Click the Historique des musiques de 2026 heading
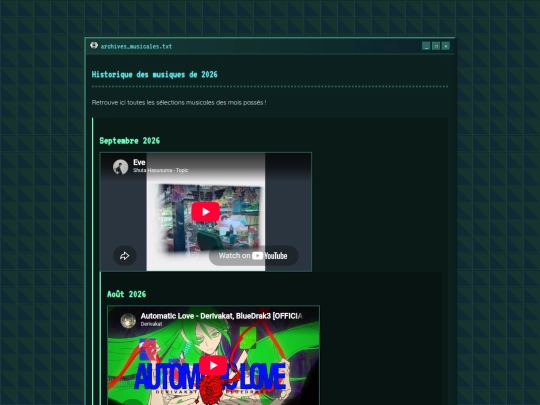 tap(155, 74)
